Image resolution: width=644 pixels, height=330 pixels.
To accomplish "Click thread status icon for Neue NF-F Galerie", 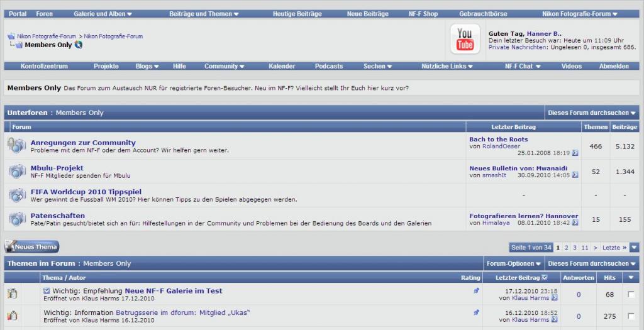I will click(13, 294).
